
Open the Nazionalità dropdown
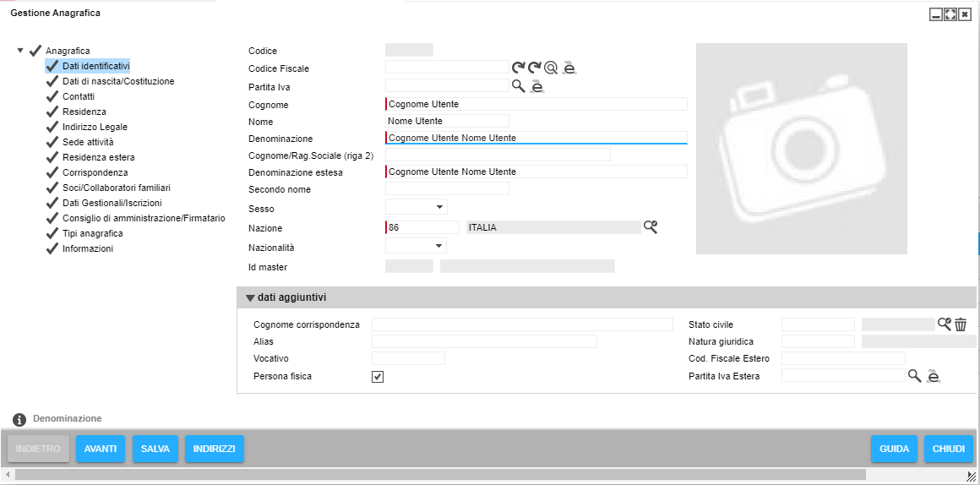pyautogui.click(x=416, y=246)
